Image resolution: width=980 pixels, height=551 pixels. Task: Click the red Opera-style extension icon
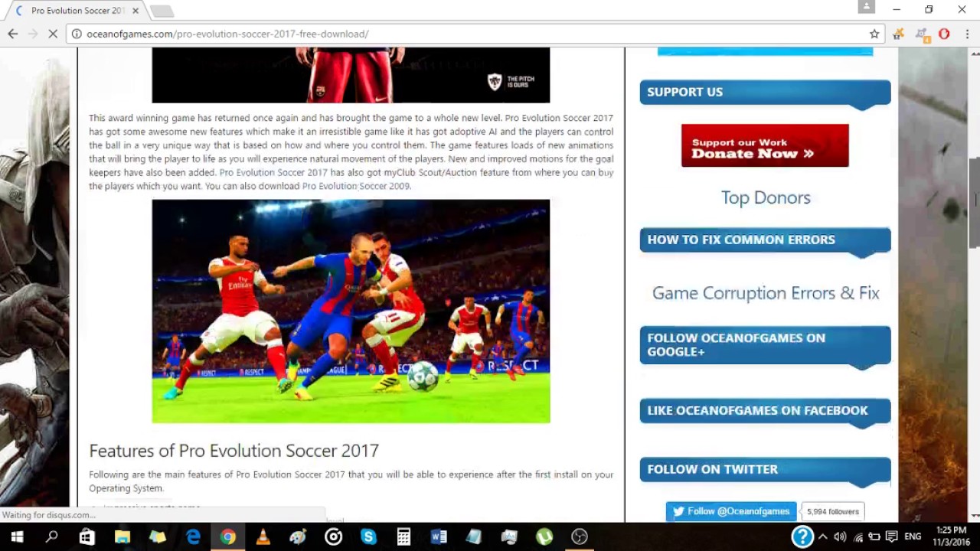tap(944, 34)
